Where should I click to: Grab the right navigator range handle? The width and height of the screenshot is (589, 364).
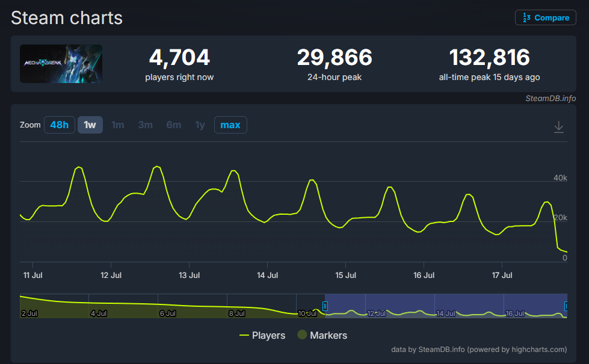(x=566, y=306)
